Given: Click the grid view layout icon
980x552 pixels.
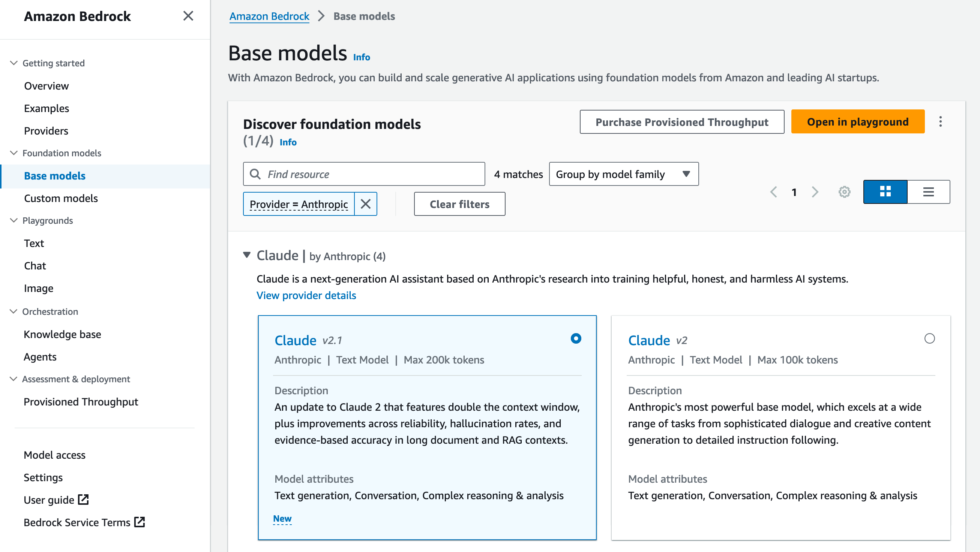Looking at the screenshot, I should click(x=884, y=191).
